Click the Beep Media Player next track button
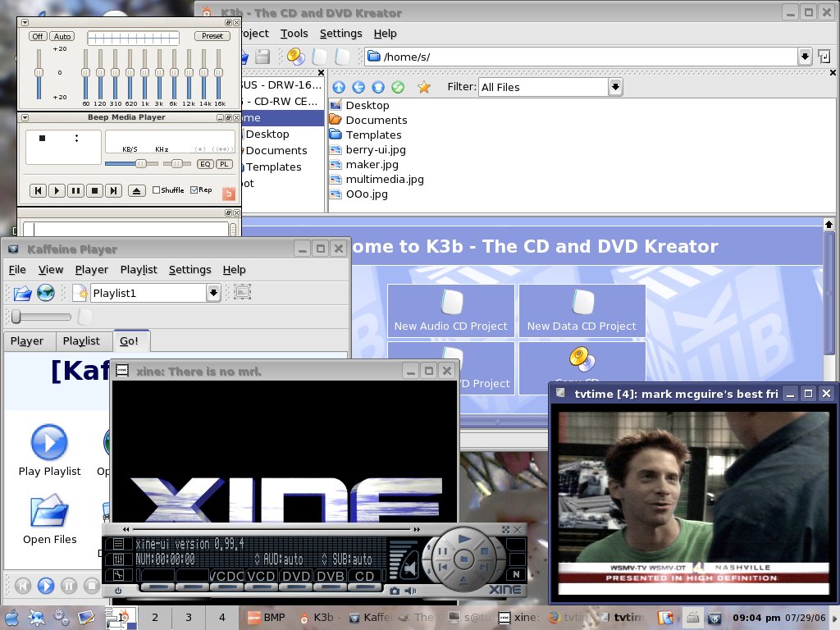 tap(113, 190)
